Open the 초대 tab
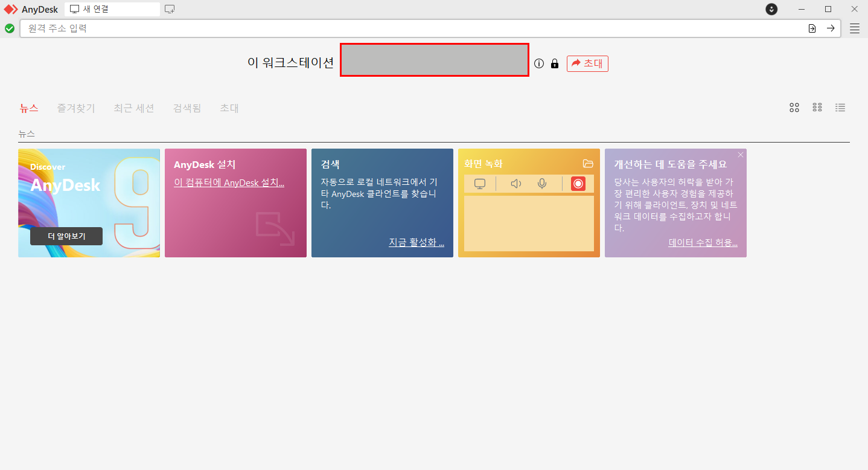This screenshot has height=470, width=868. click(x=229, y=108)
